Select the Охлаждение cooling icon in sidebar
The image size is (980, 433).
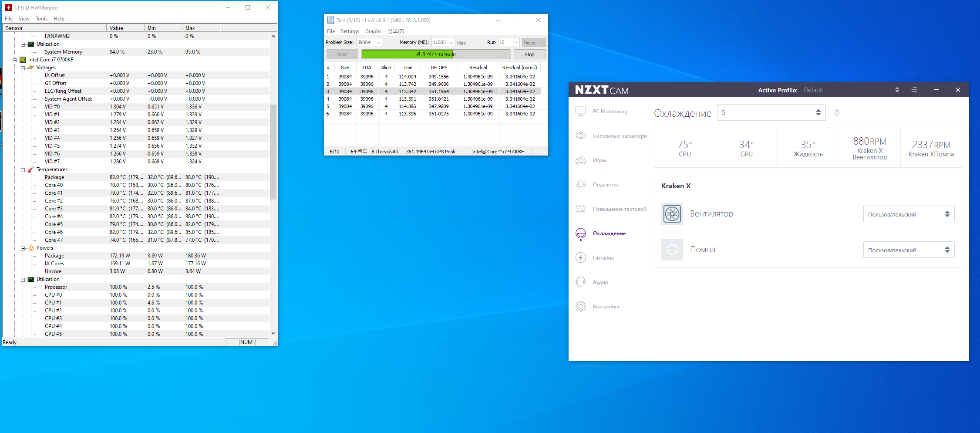(x=581, y=233)
